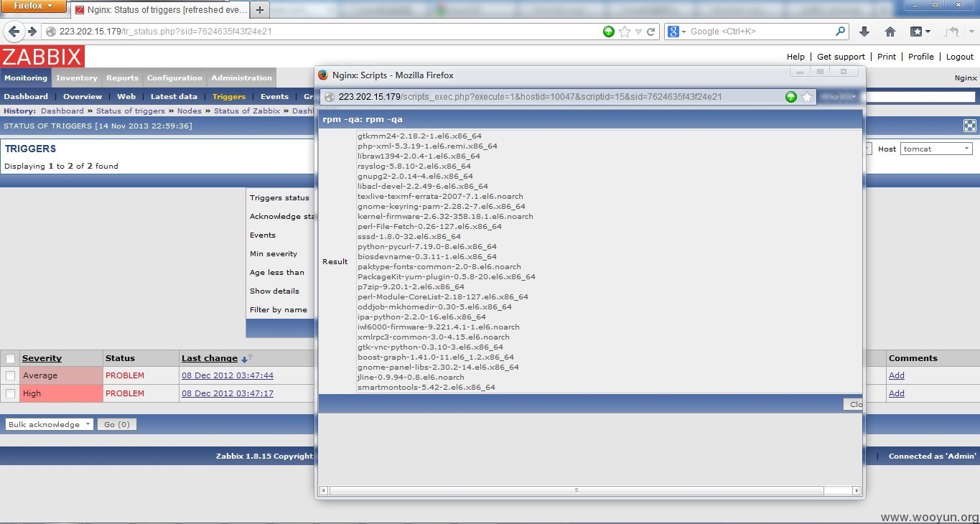Click the Help link
The image size is (980, 524).
click(x=795, y=57)
